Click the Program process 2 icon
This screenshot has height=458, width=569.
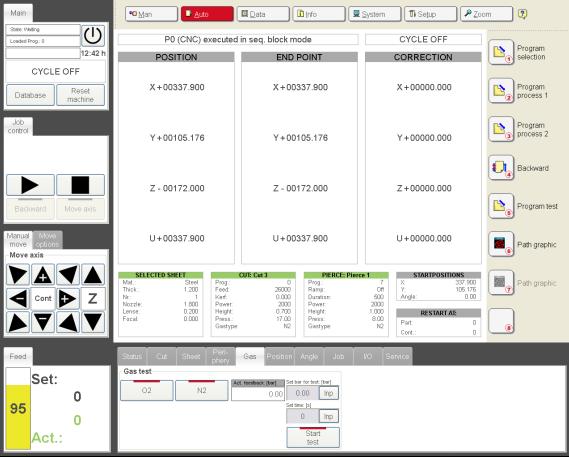(501, 129)
